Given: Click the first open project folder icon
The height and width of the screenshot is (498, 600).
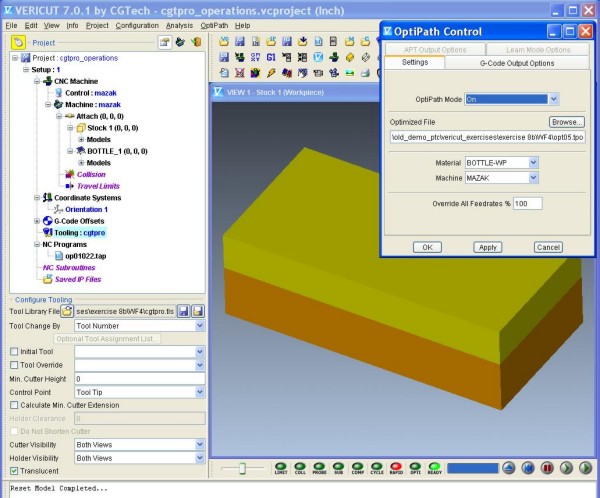Looking at the screenshot, I should click(x=224, y=41).
